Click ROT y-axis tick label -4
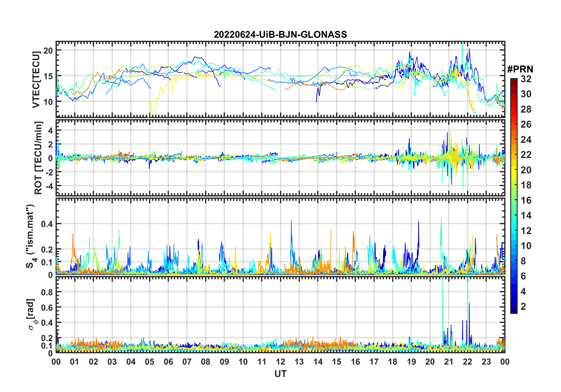Screen dimensions: 561x392 coord(49,186)
